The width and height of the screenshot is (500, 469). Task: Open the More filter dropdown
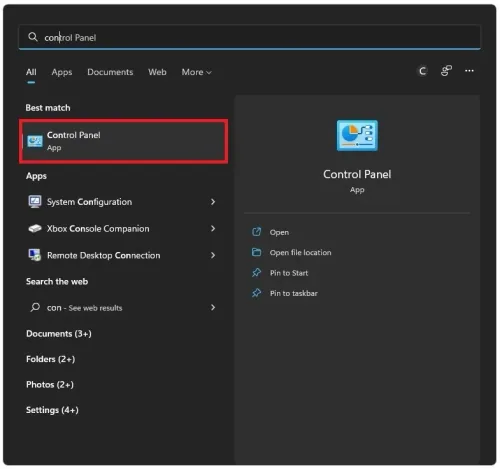196,72
